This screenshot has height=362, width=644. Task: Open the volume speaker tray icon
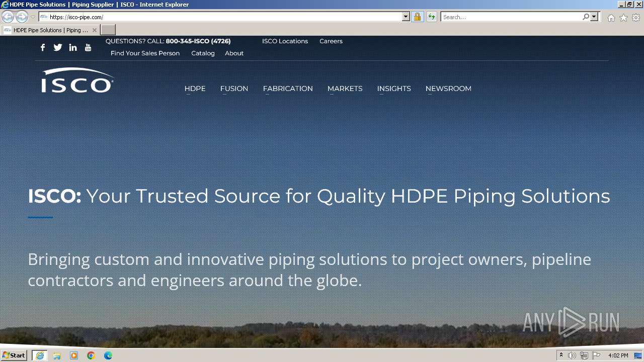tap(572, 355)
